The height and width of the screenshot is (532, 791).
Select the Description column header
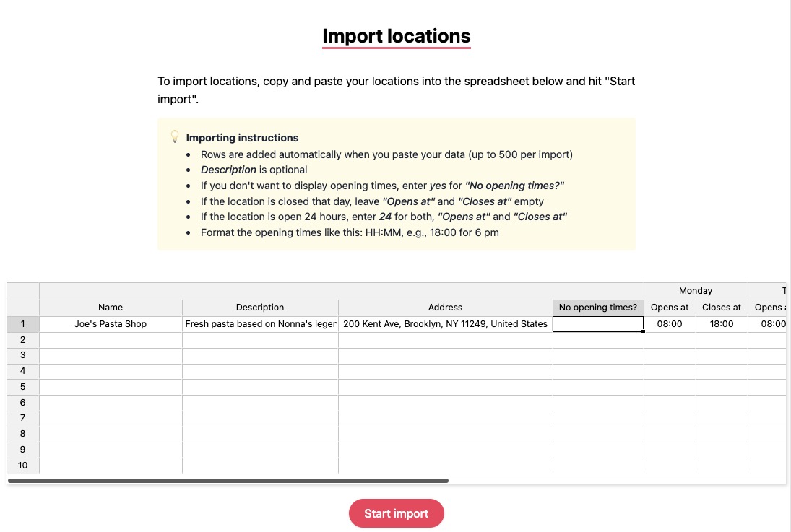click(260, 307)
